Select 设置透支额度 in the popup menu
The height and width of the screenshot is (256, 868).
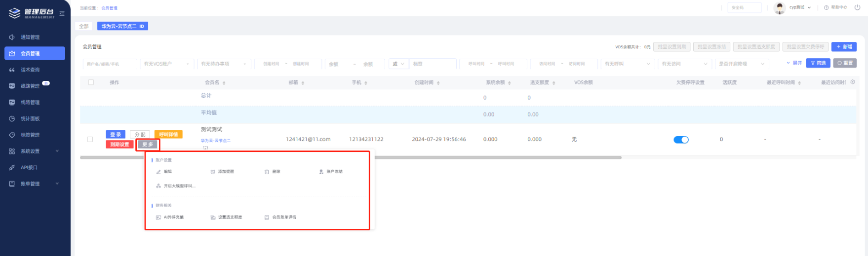(x=230, y=217)
